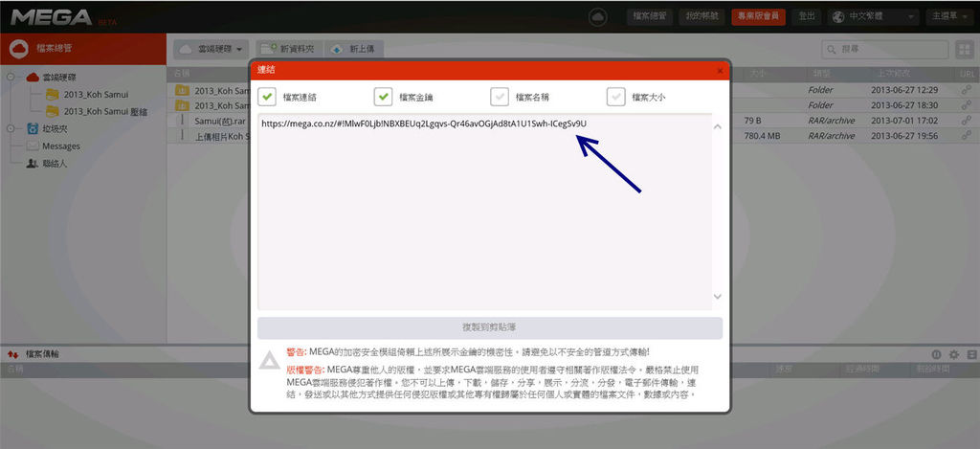This screenshot has width=980, height=449.
Task: Click link icon for row dated 2013-06-27 12:29
Action: tap(967, 90)
